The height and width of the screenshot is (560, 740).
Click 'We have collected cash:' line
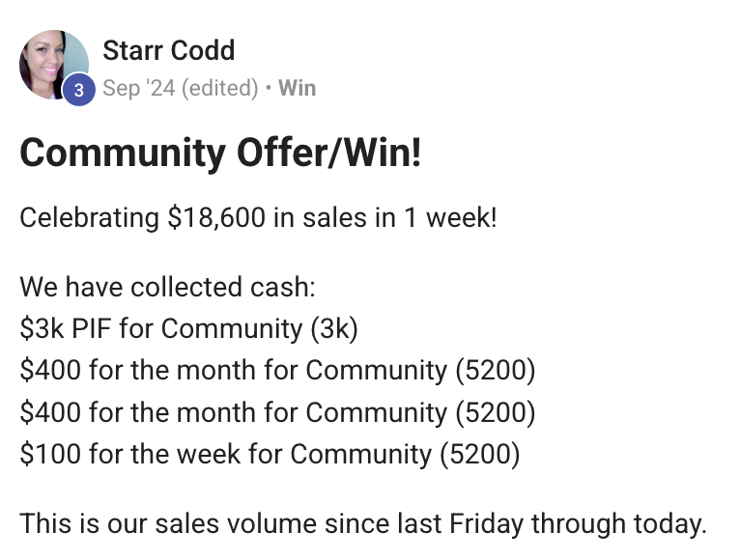[x=168, y=287]
